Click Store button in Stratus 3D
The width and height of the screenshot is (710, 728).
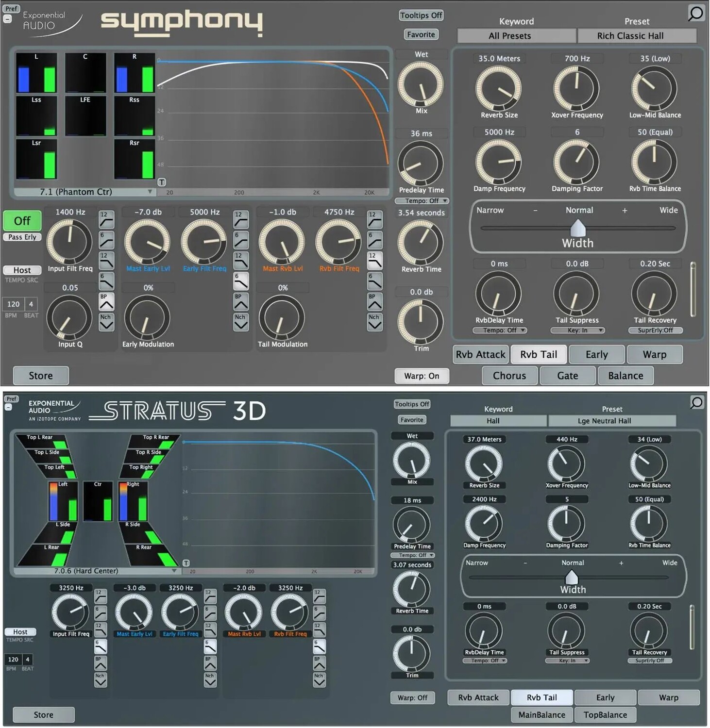[x=43, y=715]
